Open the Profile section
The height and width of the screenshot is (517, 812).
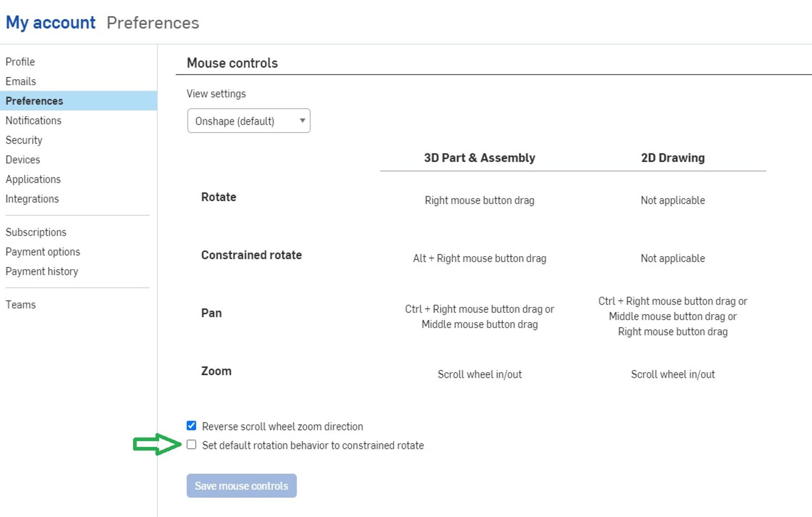point(20,61)
